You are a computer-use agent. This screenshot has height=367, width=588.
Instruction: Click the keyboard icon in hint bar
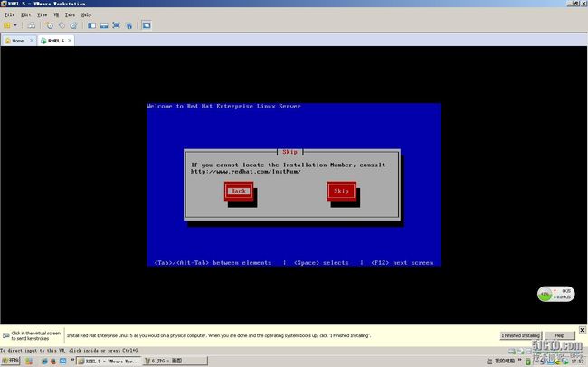(5, 335)
